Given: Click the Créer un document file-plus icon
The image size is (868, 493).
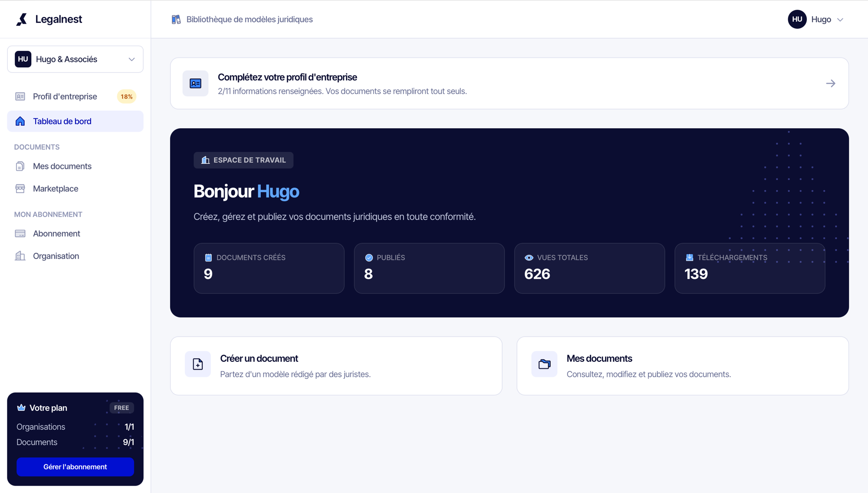Looking at the screenshot, I should pos(198,364).
